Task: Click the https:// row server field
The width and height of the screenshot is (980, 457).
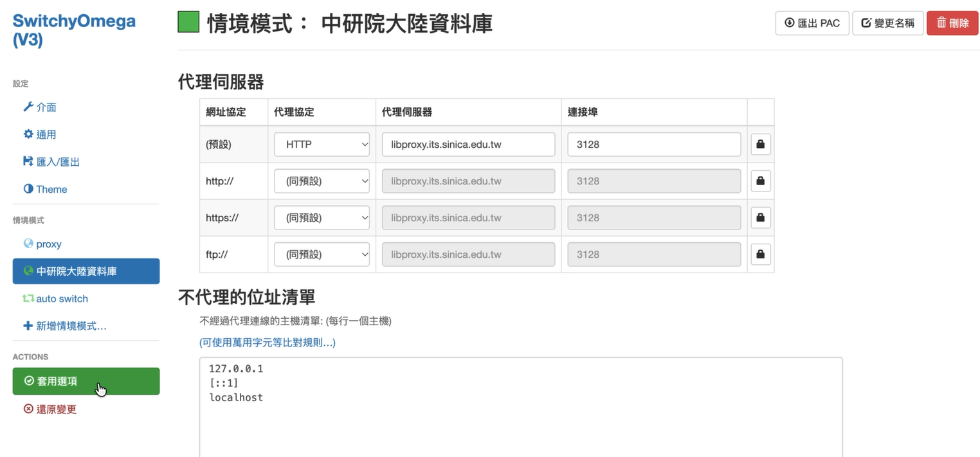Action: point(468,218)
